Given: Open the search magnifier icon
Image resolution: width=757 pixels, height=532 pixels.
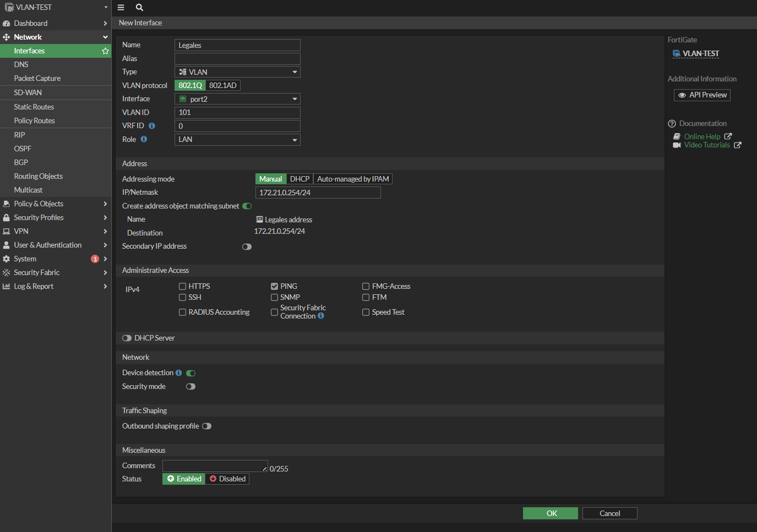Looking at the screenshot, I should click(x=139, y=8).
